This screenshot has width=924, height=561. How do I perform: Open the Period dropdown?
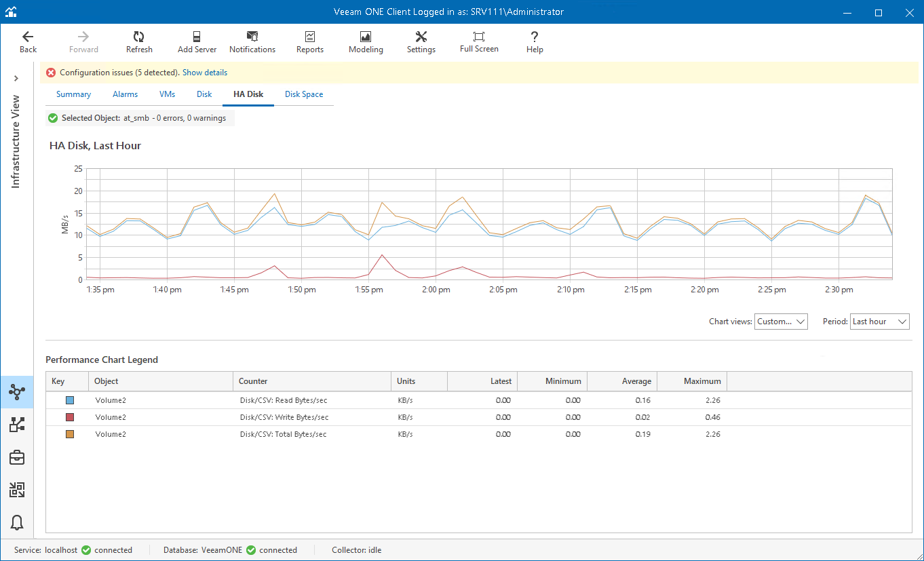pyautogui.click(x=879, y=322)
